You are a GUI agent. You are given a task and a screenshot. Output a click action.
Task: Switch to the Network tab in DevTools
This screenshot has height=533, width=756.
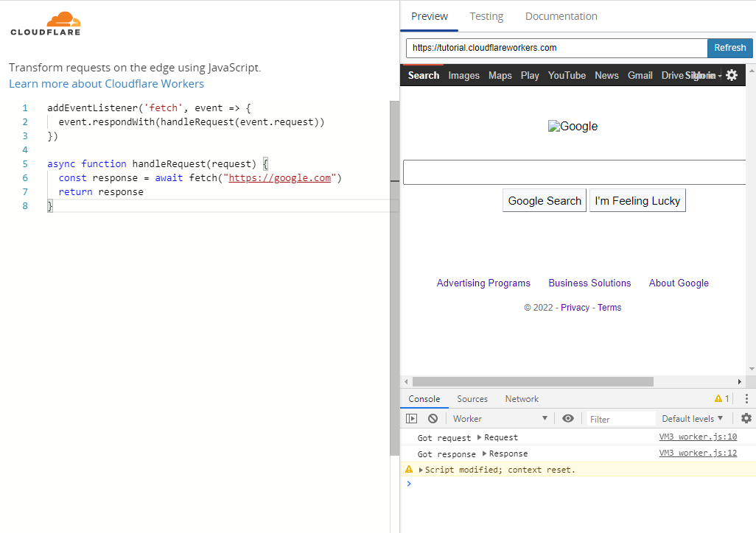coord(522,399)
